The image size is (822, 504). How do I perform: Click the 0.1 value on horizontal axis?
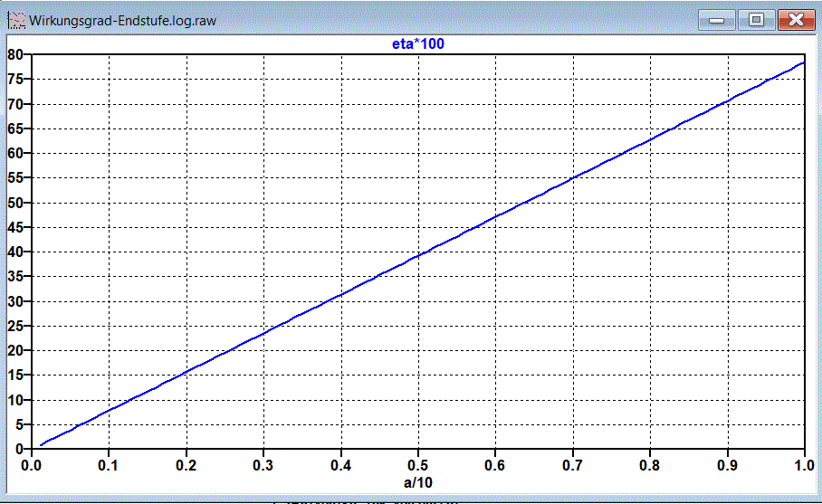[x=109, y=465]
